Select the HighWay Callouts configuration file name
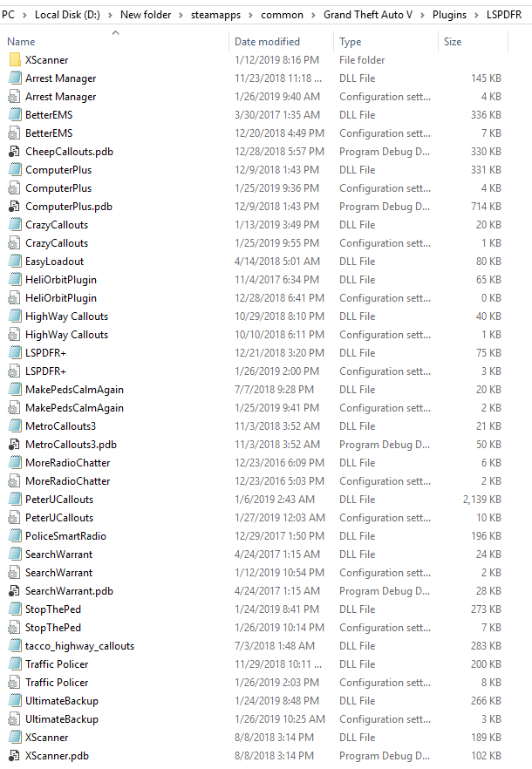The height and width of the screenshot is (769, 532). pos(67,335)
